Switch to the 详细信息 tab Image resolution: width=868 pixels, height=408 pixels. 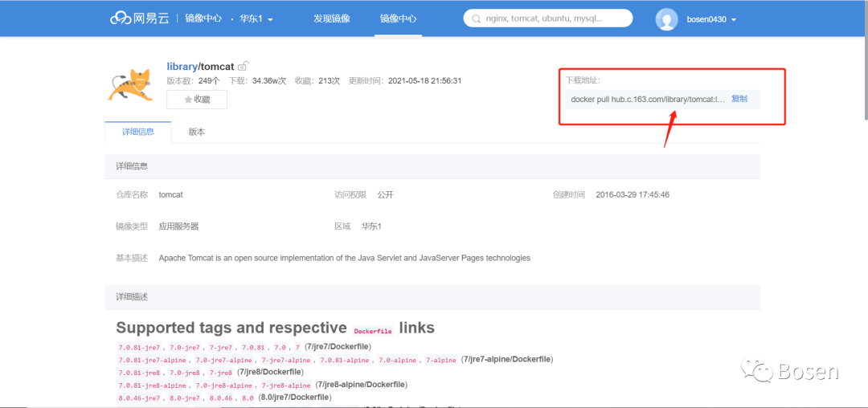138,132
